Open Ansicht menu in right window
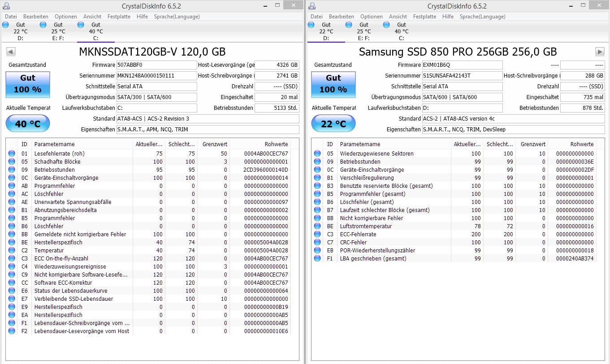 [x=398, y=17]
